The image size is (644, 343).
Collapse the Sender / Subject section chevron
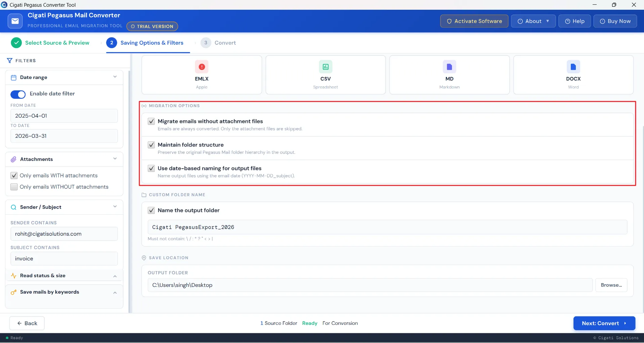pos(115,207)
